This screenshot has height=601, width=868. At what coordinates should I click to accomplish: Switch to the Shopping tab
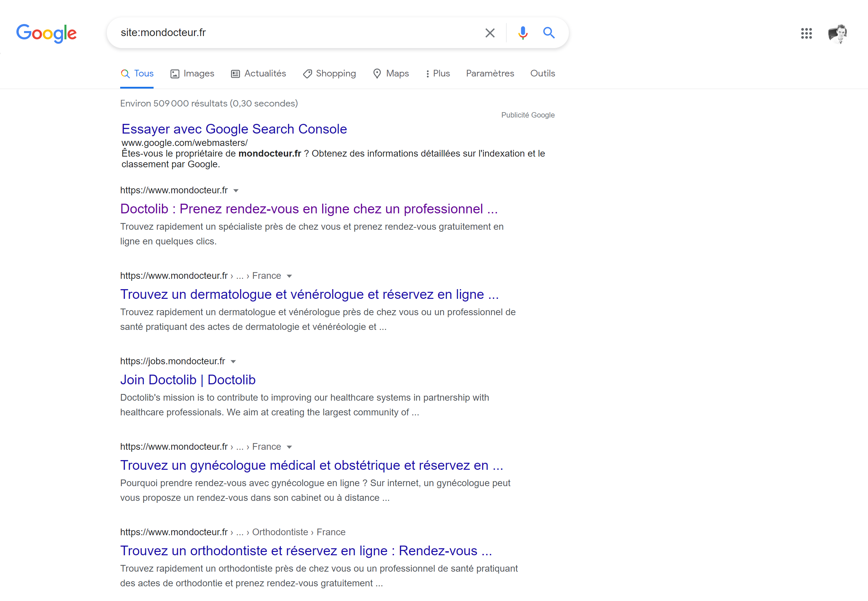[330, 73]
